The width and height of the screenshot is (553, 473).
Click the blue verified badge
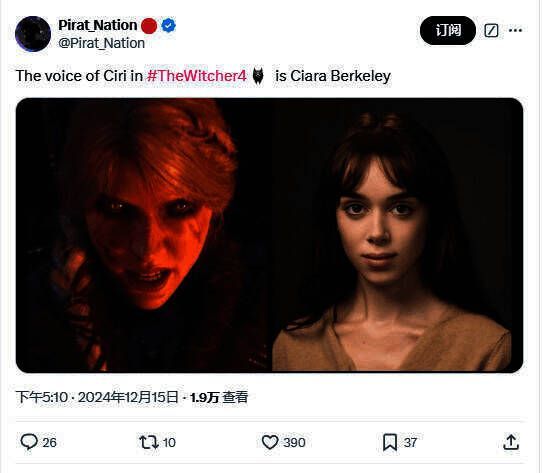pos(169,26)
